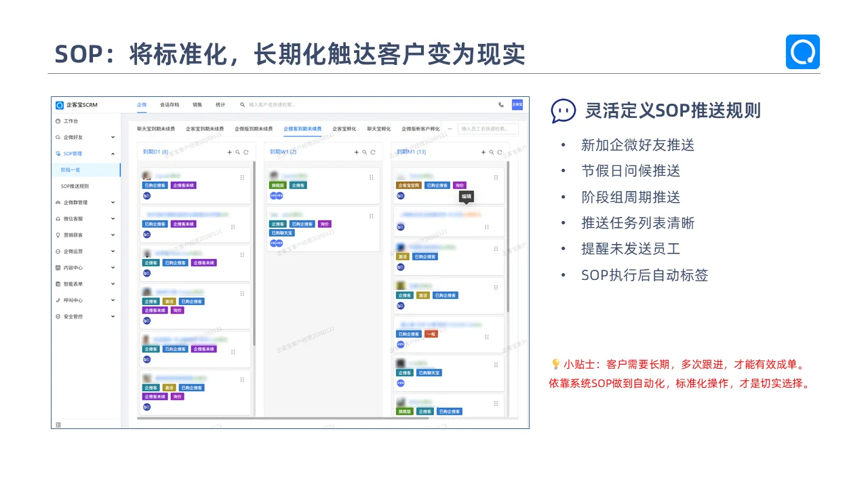Switch to the 会话存档 top tab
Screen dimensions: 868x488
[170, 105]
